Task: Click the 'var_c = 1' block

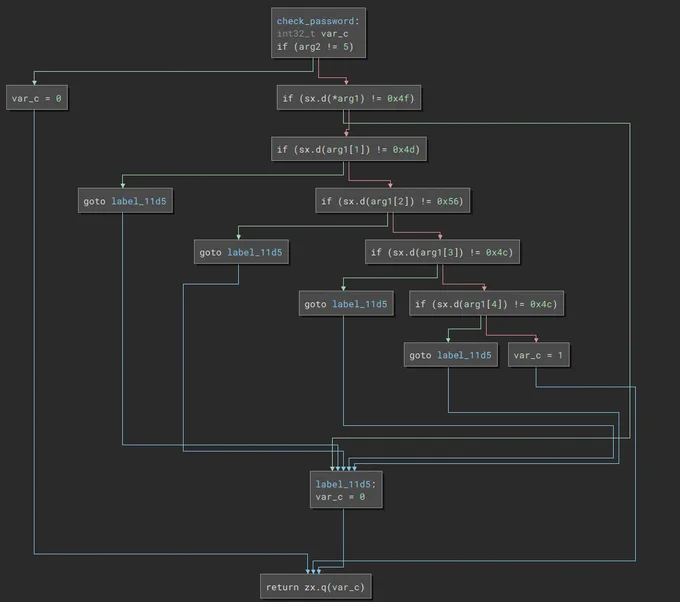Action: (x=539, y=355)
